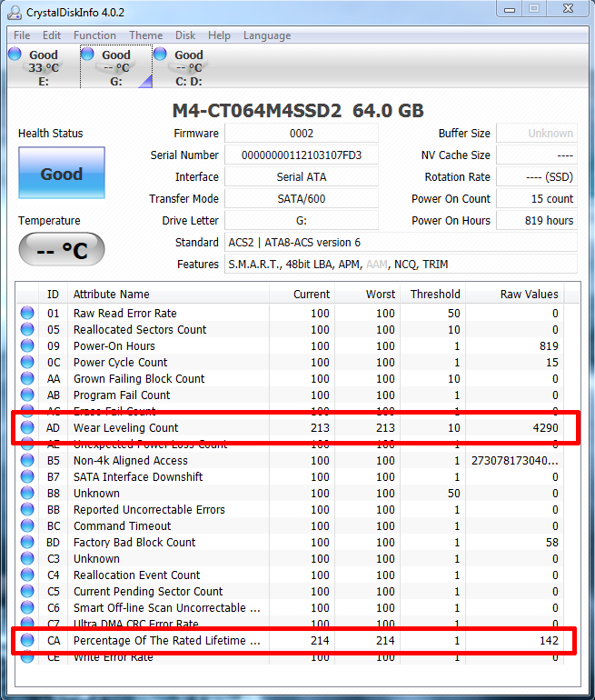Viewport: 595px width, 700px height.
Task: Select the C: D: disk tab
Action: click(188, 67)
